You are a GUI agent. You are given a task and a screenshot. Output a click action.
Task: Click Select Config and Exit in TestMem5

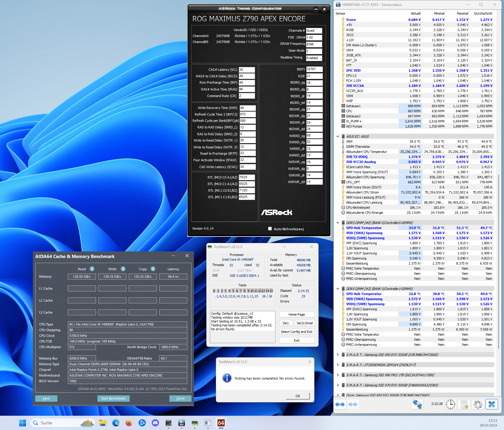click(297, 332)
